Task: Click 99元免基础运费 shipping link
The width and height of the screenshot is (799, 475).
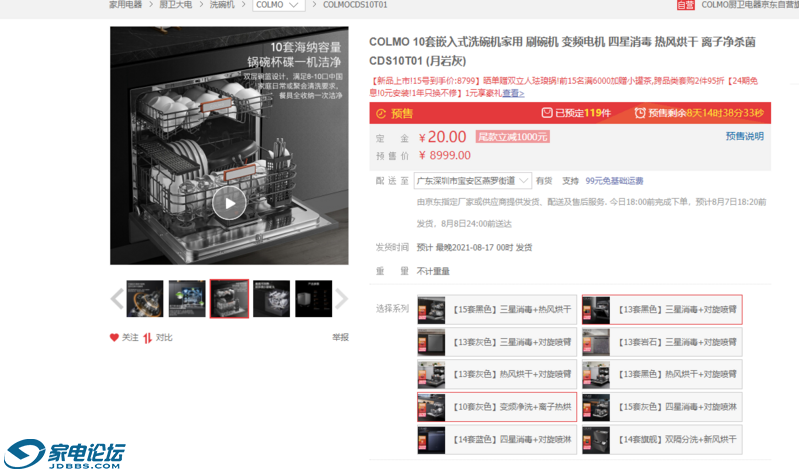Action: click(614, 181)
